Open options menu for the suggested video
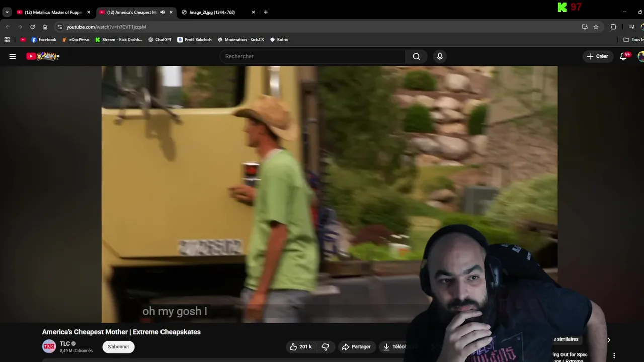Image resolution: width=644 pixels, height=362 pixels. click(614, 356)
